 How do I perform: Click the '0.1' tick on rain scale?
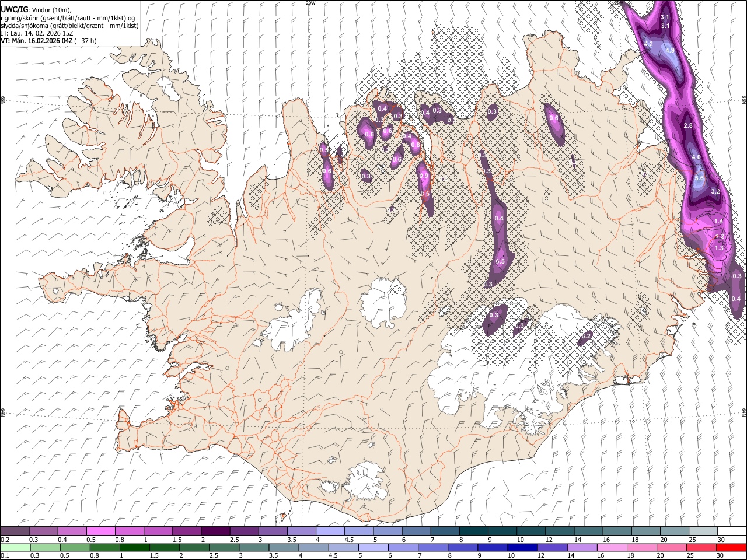(4, 556)
